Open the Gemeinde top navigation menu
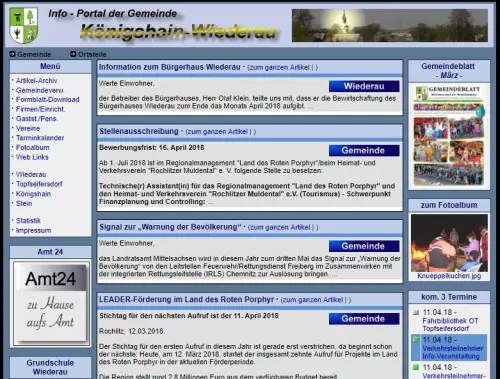 pyautogui.click(x=34, y=54)
